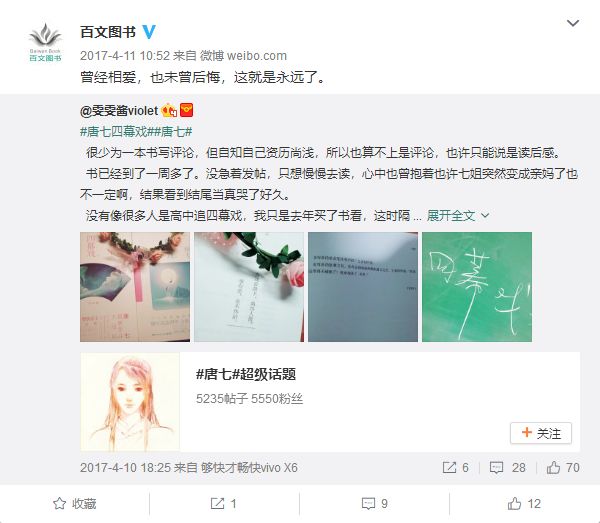The width and height of the screenshot is (600, 523).
Task: Open @雯雯酱violet user profile
Action: (119, 111)
